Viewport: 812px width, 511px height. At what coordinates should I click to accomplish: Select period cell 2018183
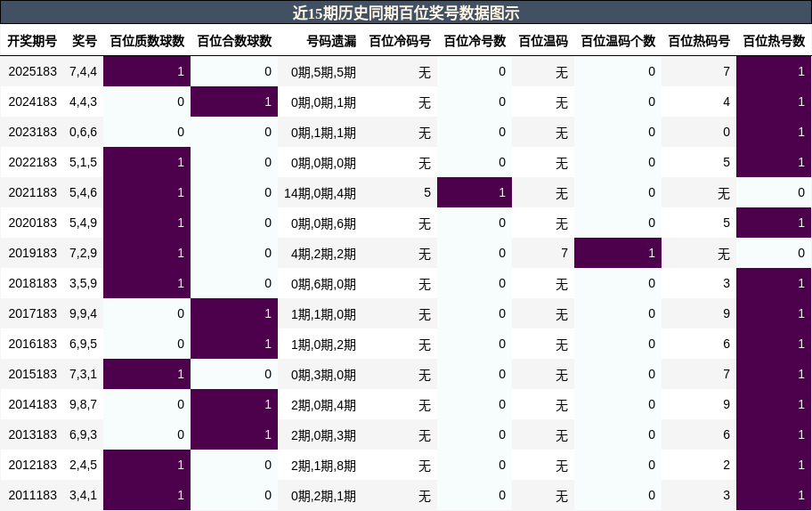click(33, 283)
